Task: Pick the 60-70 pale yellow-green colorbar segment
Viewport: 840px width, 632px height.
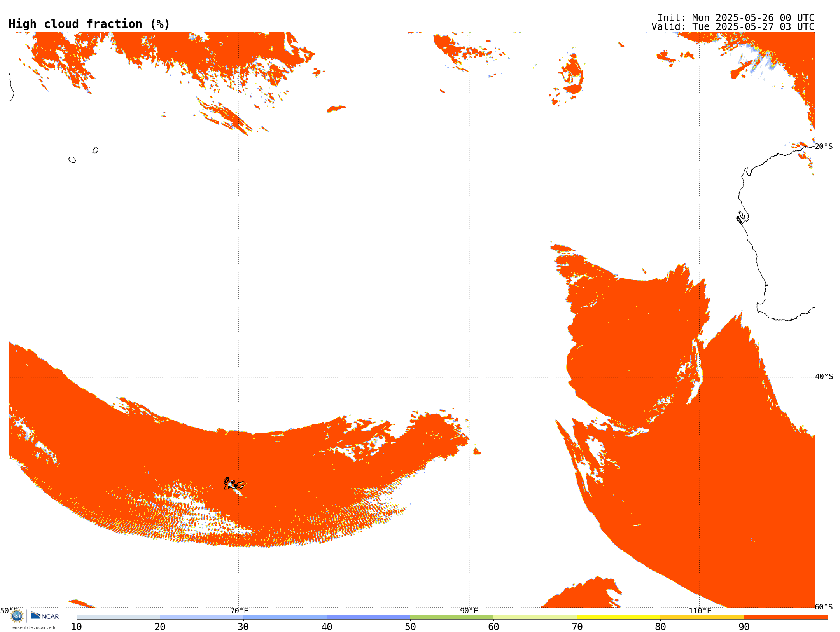Action: [x=535, y=617]
